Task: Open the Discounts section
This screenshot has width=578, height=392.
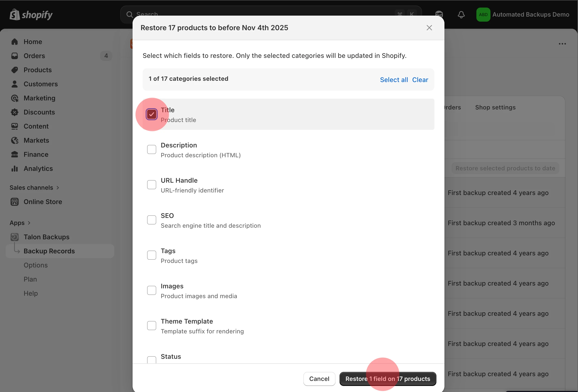Action: click(39, 112)
